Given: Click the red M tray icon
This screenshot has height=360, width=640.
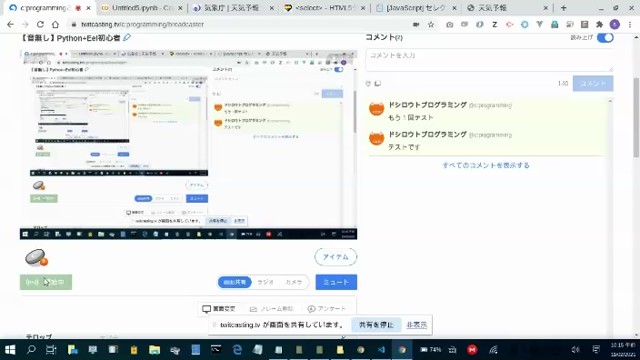Looking at the screenshot, I should pyautogui.click(x=472, y=350).
